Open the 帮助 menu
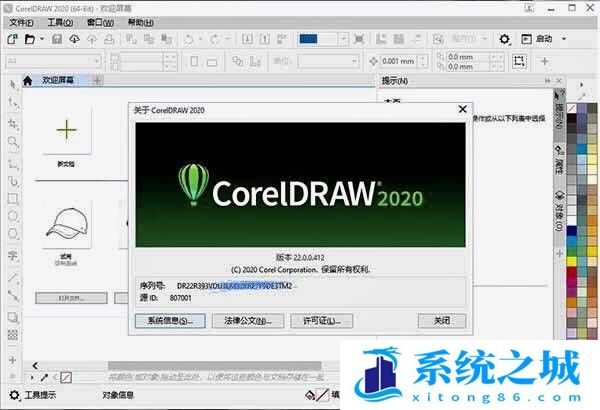 point(140,23)
